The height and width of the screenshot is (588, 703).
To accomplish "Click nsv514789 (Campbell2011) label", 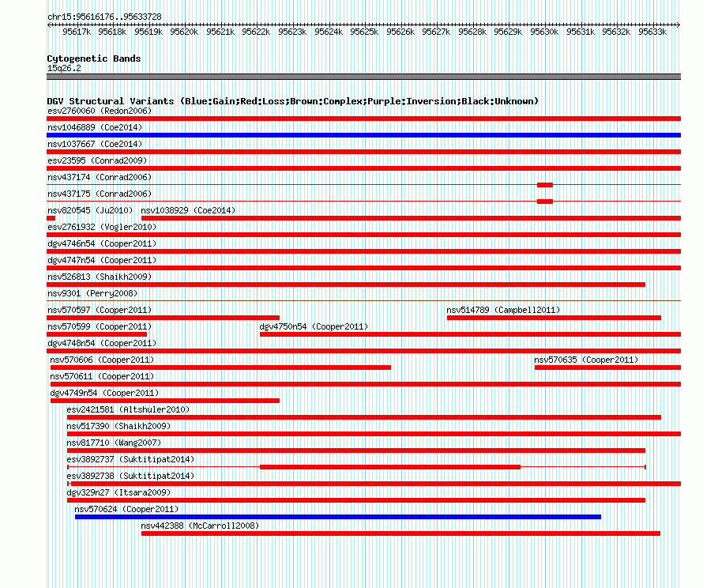I will pyautogui.click(x=503, y=310).
